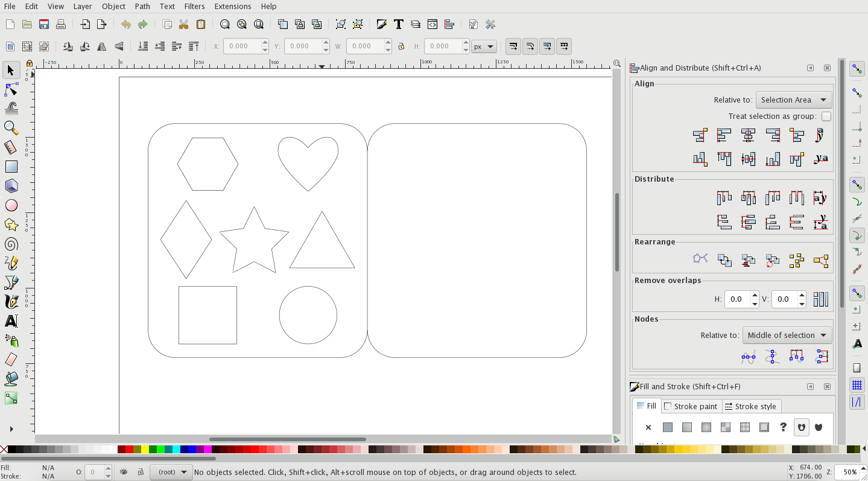Toggle the width/height lock ratio
The height and width of the screenshot is (481, 868).
[x=401, y=46]
